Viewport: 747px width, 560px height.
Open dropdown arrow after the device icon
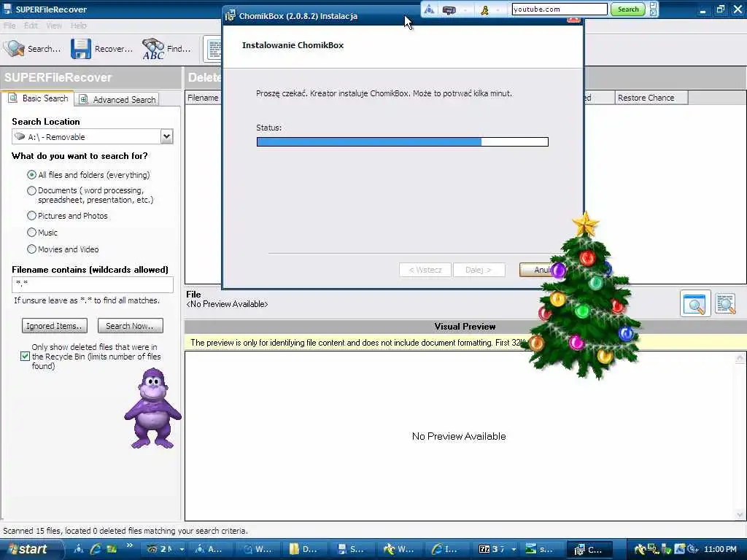point(465,9)
